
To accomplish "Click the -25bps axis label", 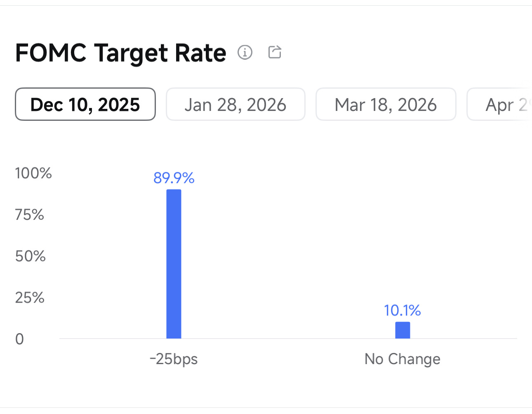I will pyautogui.click(x=174, y=359).
